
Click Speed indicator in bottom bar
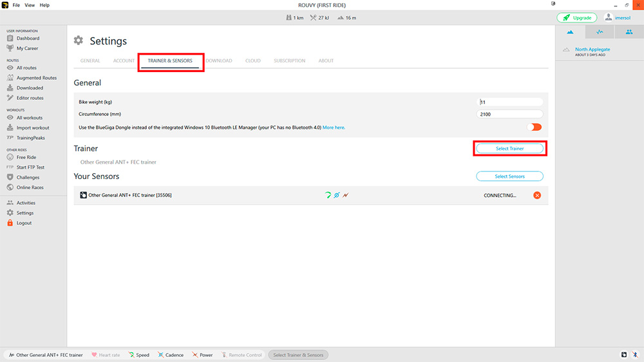[139, 355]
